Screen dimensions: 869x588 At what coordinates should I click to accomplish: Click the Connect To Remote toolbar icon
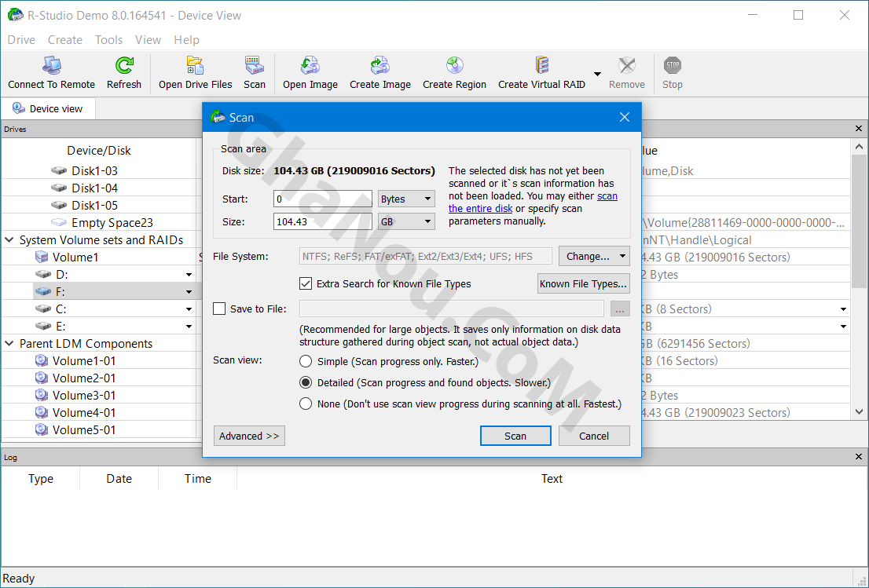click(x=51, y=66)
